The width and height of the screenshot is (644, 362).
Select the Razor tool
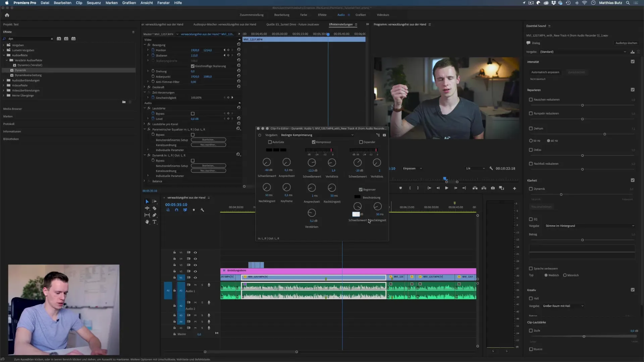point(154,208)
